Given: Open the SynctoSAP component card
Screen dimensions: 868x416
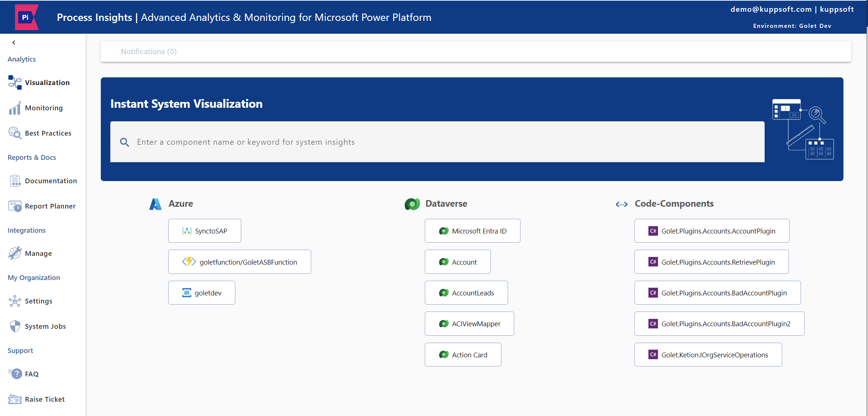Looking at the screenshot, I should 205,231.
